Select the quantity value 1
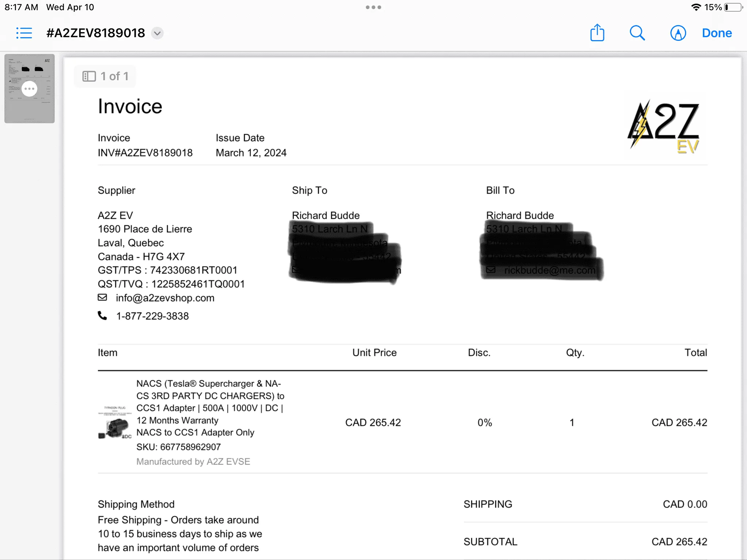Viewport: 747px width, 560px height. tap(572, 423)
